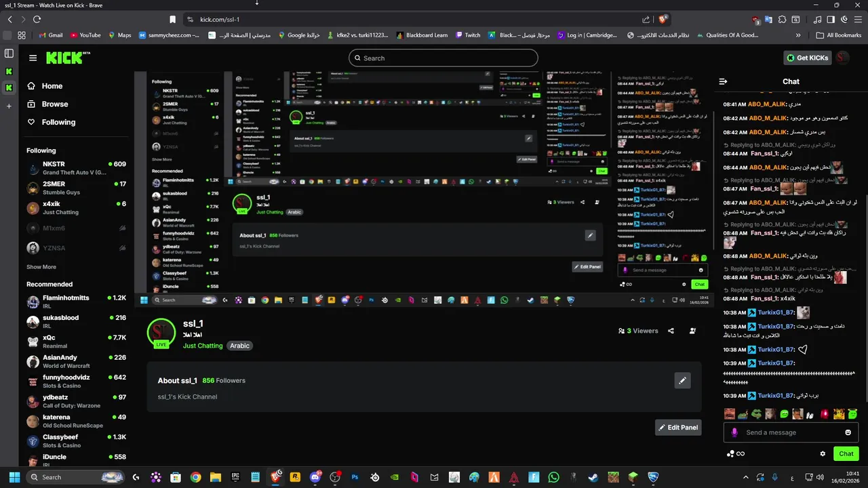868x488 pixels.
Task: Open WhatsApp from the taskbar
Action: [553, 477]
